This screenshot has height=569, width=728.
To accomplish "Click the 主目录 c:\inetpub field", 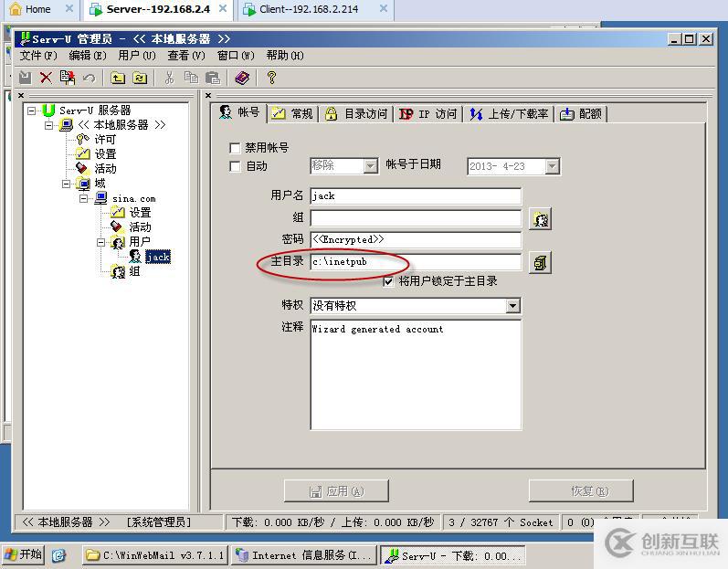I will point(416,262).
